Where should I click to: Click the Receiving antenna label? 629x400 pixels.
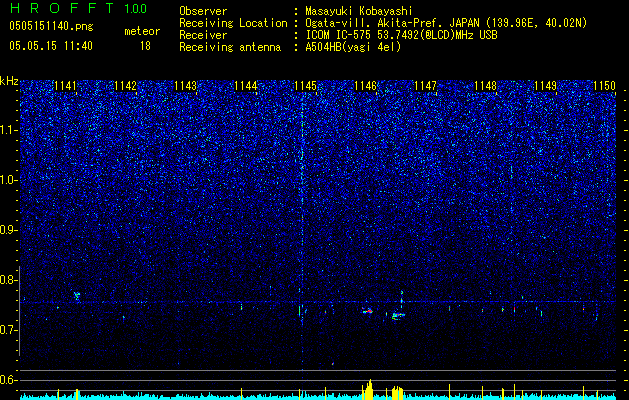230,47
